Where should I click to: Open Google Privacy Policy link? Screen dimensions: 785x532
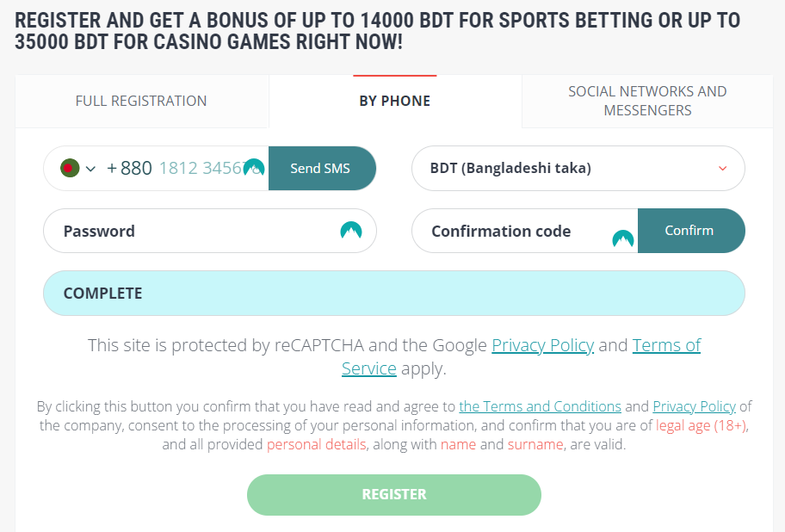[542, 345]
